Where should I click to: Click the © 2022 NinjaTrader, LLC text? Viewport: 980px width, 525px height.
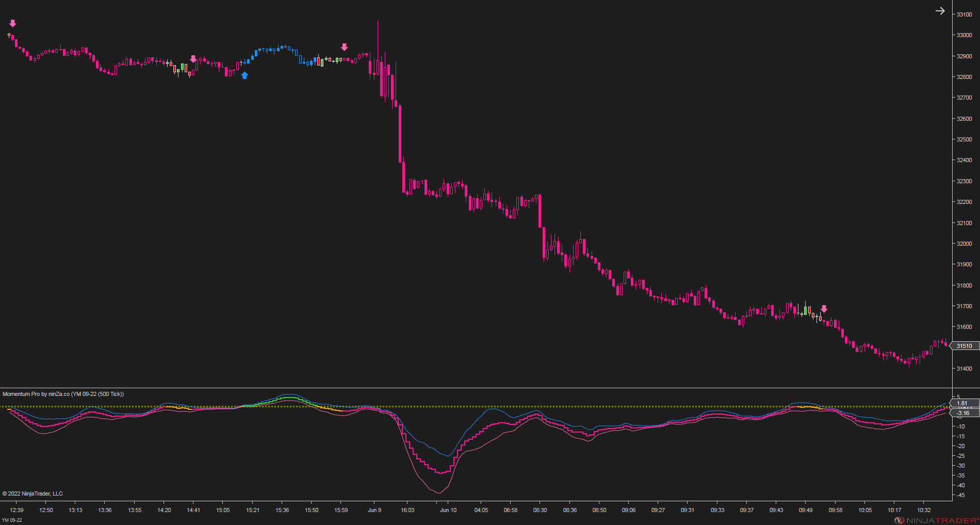tap(32, 494)
